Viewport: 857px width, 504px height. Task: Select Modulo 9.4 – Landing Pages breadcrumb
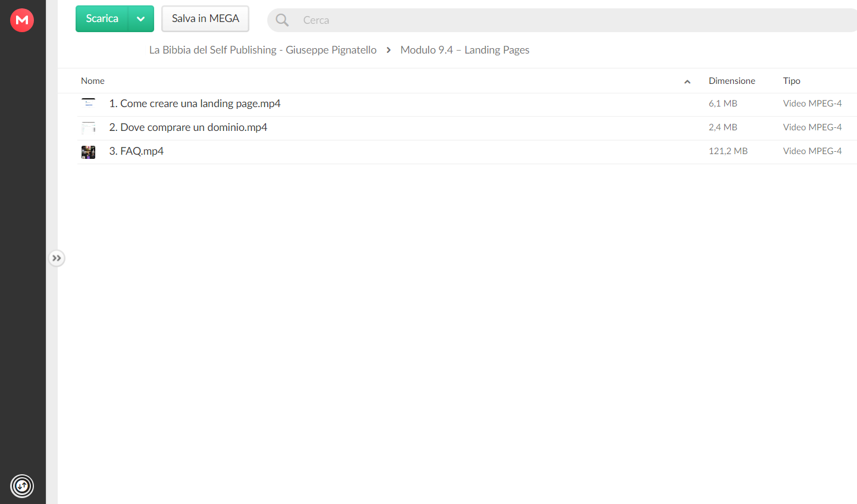[465, 50]
